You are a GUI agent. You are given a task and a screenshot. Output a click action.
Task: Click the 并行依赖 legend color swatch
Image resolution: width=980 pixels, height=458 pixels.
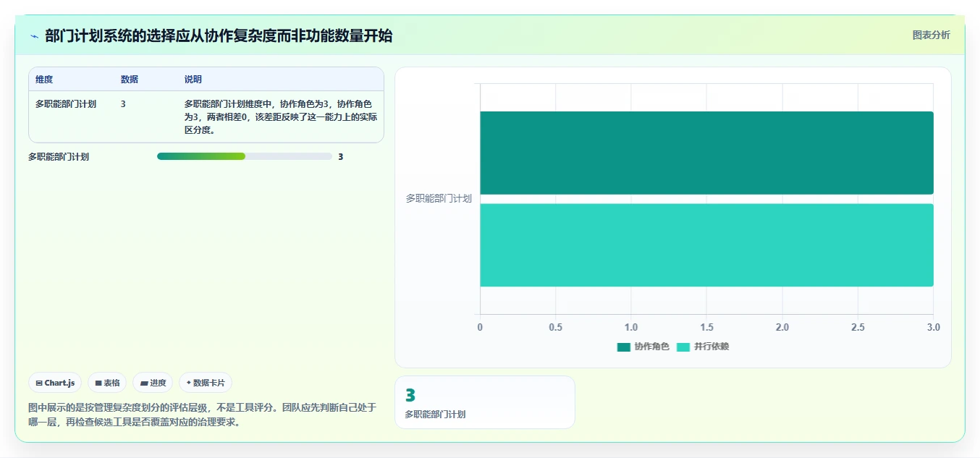pyautogui.click(x=683, y=347)
